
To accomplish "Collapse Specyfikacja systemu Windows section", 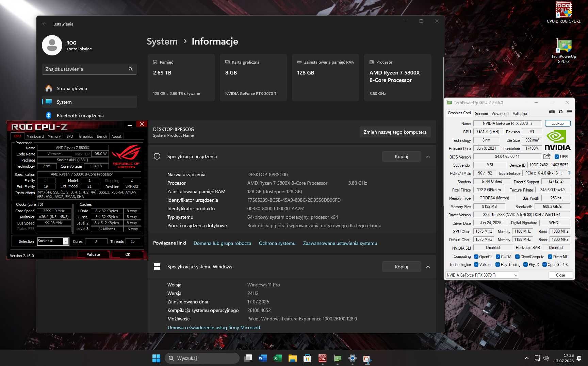I will (x=428, y=267).
